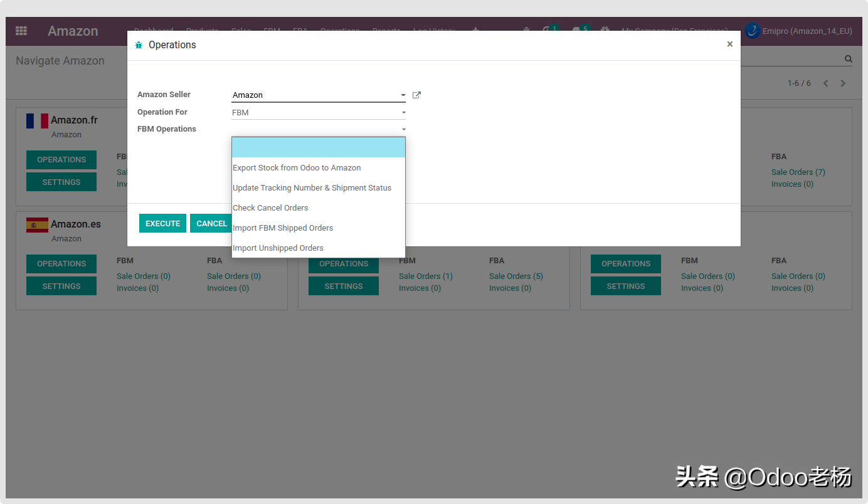Click the search magnifier icon

point(849,59)
